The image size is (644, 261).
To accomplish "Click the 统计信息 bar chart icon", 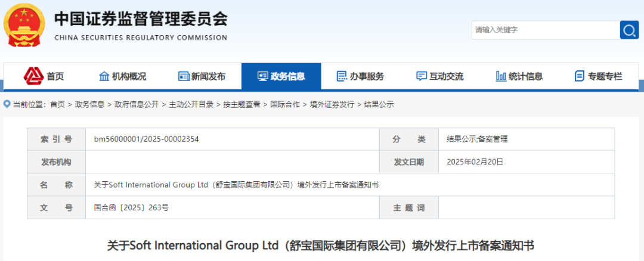I will pos(501,76).
